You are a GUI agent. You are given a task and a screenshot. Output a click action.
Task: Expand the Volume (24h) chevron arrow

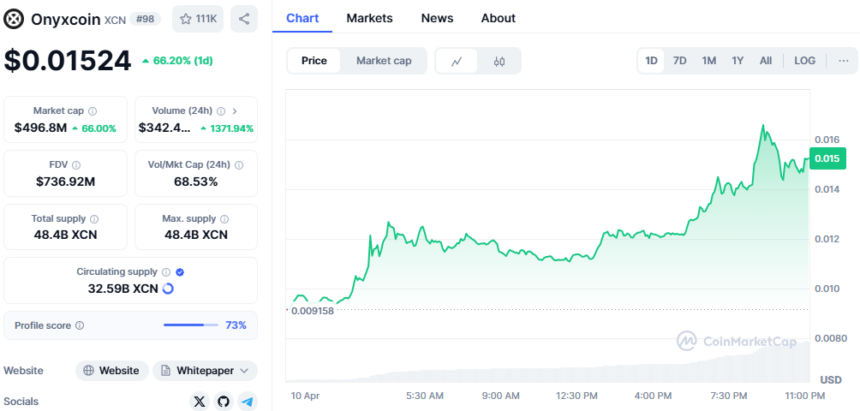[234, 111]
